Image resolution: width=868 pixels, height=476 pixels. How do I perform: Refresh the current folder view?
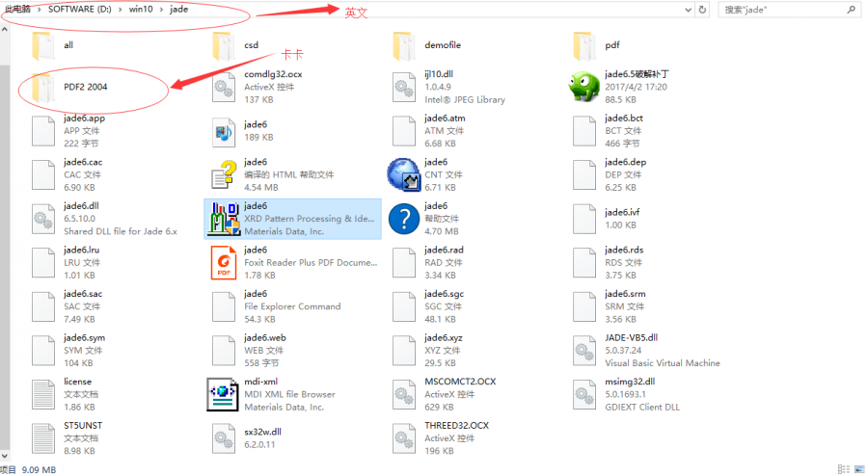coord(702,10)
